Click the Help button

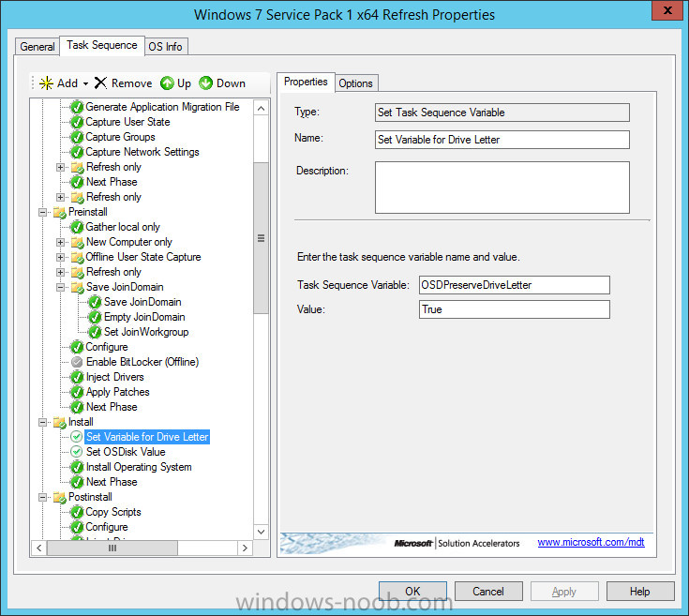pyautogui.click(x=639, y=592)
